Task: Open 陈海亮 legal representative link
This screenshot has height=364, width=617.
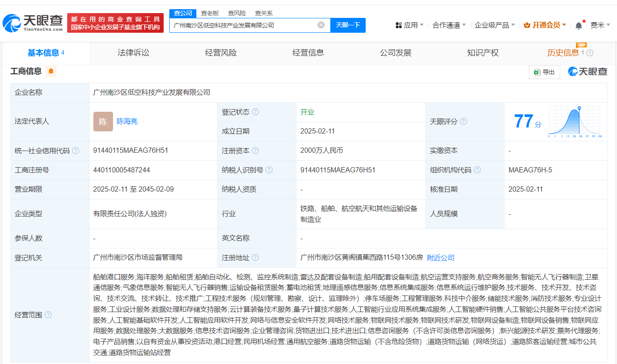Action: point(127,121)
